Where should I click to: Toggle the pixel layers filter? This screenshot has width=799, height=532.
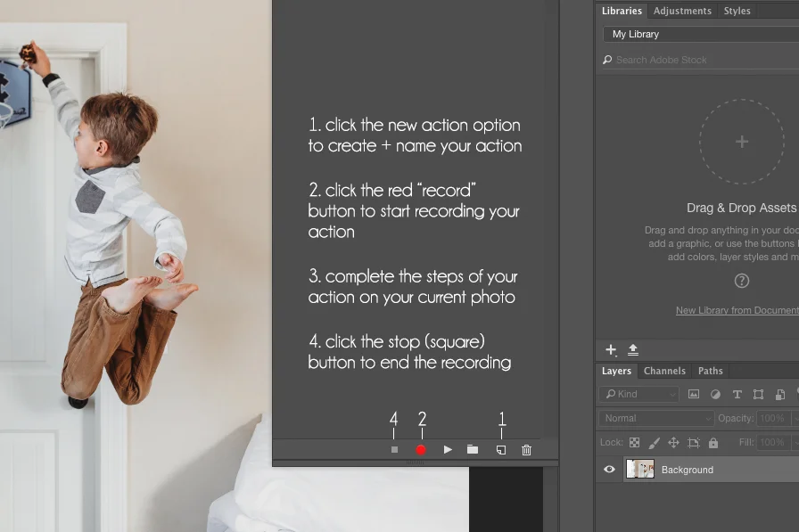pos(694,394)
